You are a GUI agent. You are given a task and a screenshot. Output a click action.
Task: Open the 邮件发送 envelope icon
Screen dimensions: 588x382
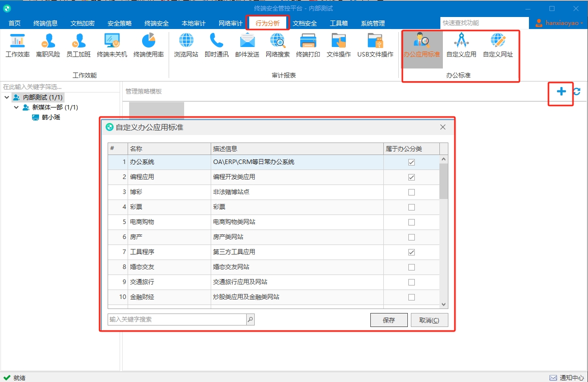click(x=247, y=45)
